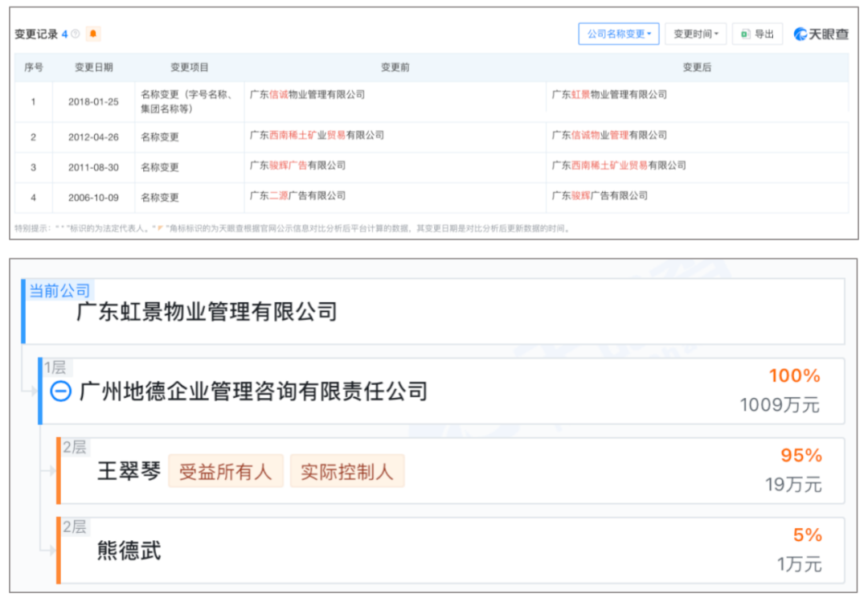Open the 变更时间 dropdown
The height and width of the screenshot is (602, 868).
click(x=695, y=34)
